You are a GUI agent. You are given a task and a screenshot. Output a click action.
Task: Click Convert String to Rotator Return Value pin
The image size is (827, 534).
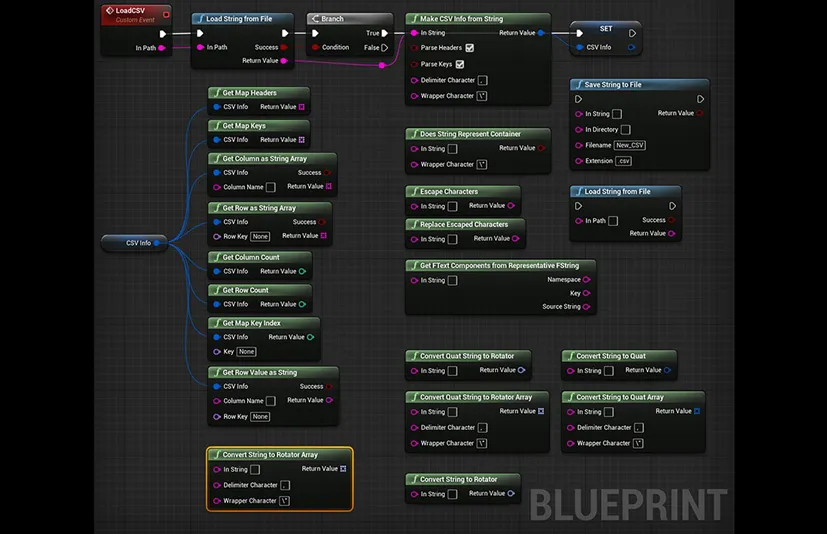[x=511, y=494]
